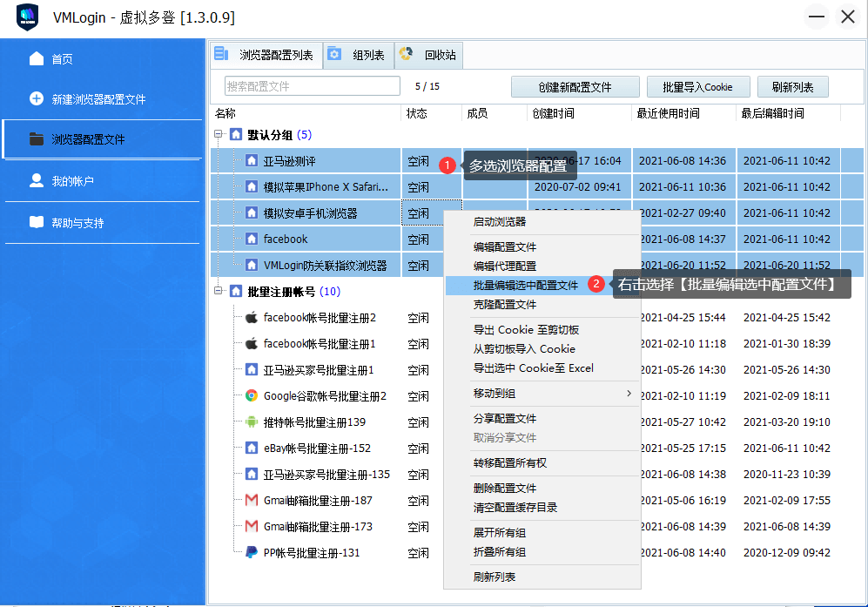The width and height of the screenshot is (868, 607).
Task: Click the book icon beside 帮助与支持
Action: coord(37,222)
